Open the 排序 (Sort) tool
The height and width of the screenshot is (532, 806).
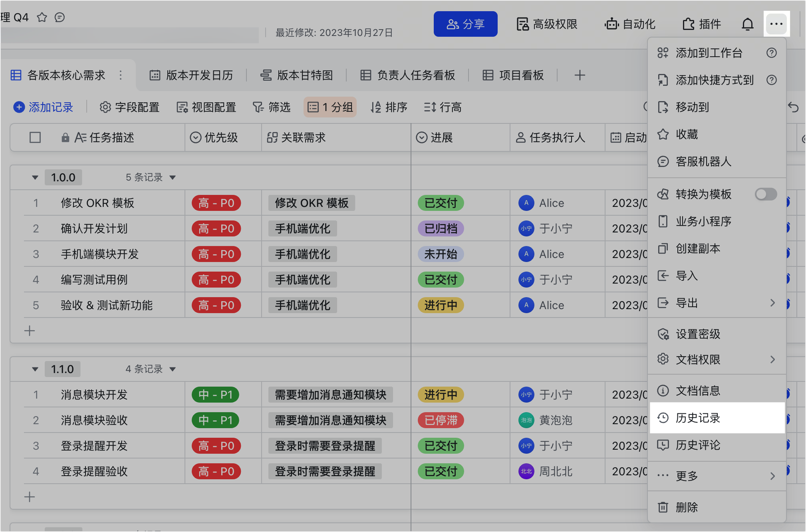[389, 107]
